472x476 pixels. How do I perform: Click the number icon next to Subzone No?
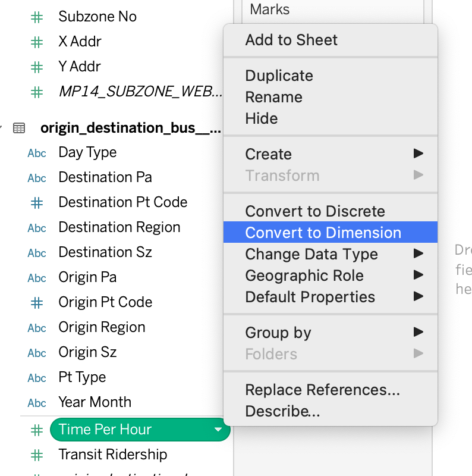(x=37, y=17)
